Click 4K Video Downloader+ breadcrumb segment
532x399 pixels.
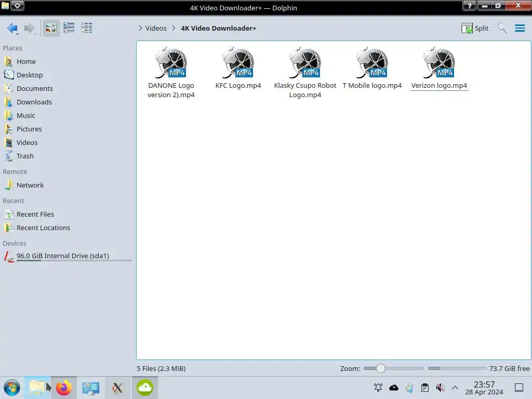coord(218,28)
